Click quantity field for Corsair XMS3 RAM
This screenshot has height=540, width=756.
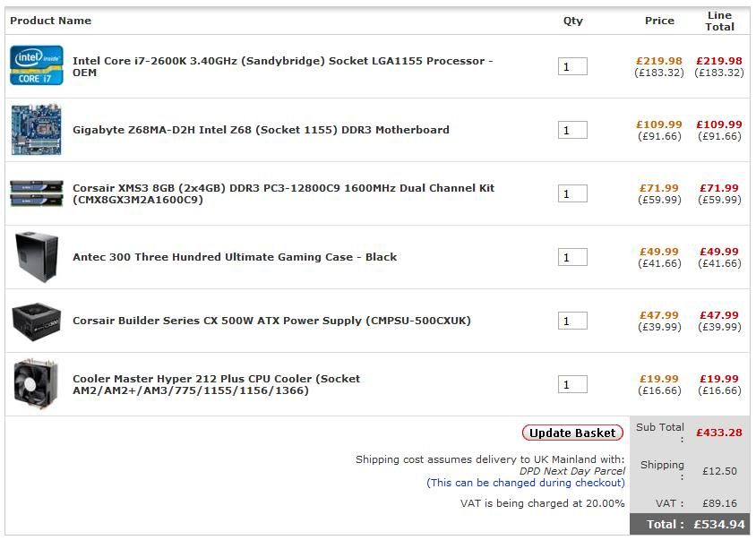click(x=572, y=193)
